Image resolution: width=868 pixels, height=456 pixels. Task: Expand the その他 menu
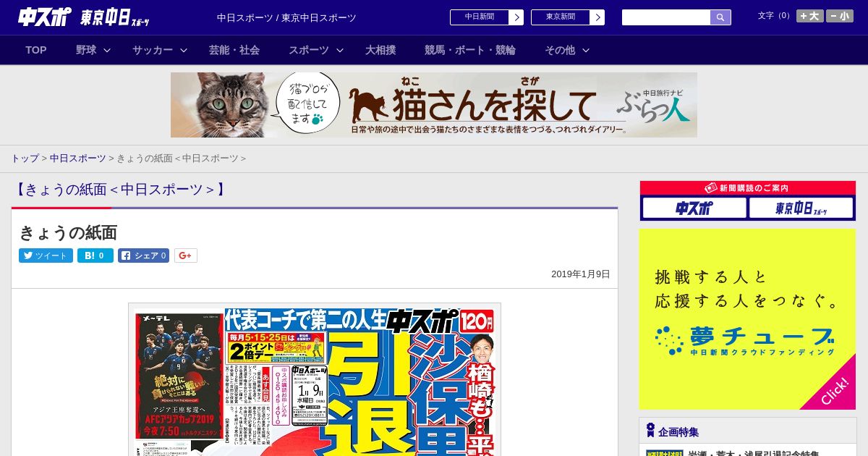click(x=566, y=50)
